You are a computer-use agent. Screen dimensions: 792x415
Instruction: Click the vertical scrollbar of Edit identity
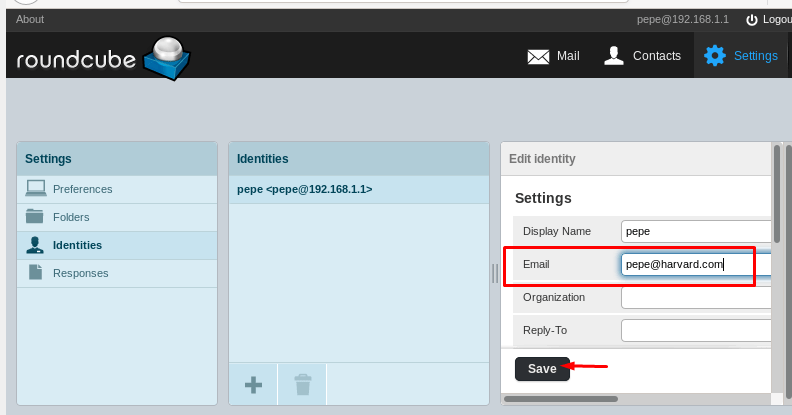pos(777,200)
